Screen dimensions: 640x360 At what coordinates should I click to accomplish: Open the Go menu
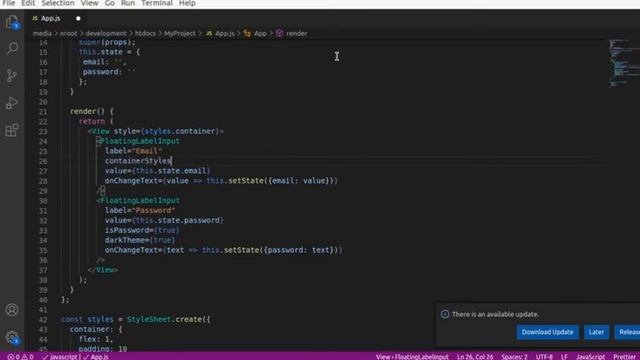[x=110, y=3]
